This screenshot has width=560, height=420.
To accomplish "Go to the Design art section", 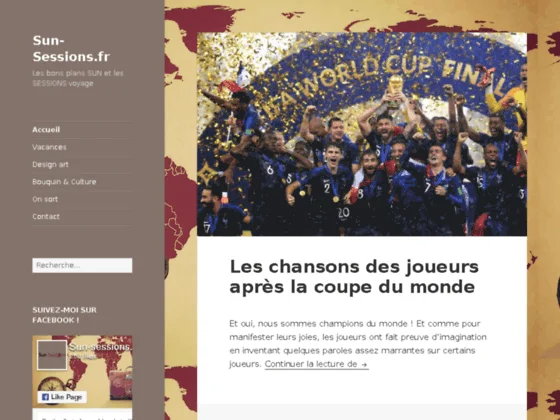I will click(x=50, y=165).
